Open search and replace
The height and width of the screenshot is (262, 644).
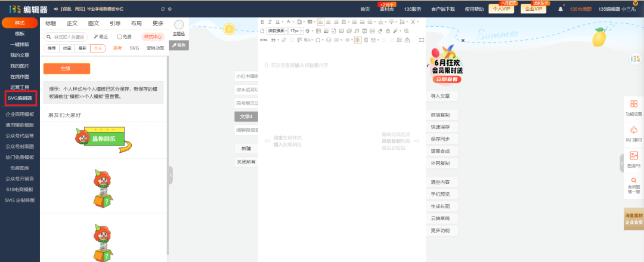point(406,31)
